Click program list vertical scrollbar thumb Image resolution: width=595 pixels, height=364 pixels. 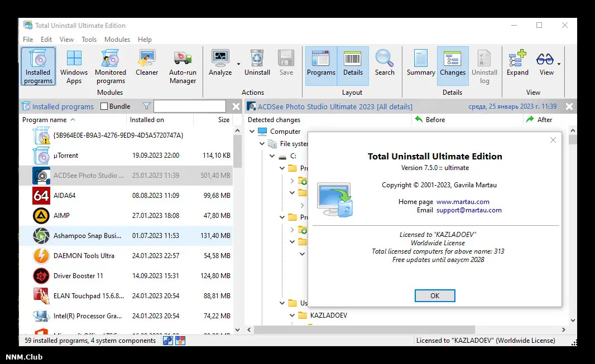238,151
